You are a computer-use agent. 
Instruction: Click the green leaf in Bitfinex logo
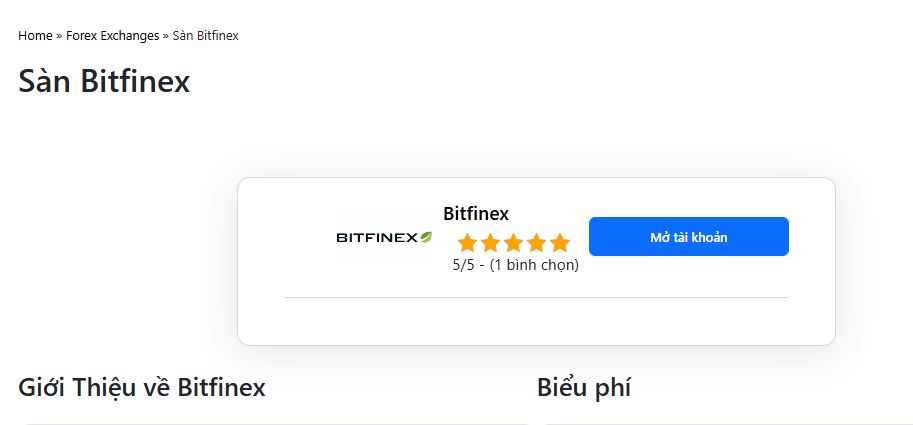(x=426, y=237)
